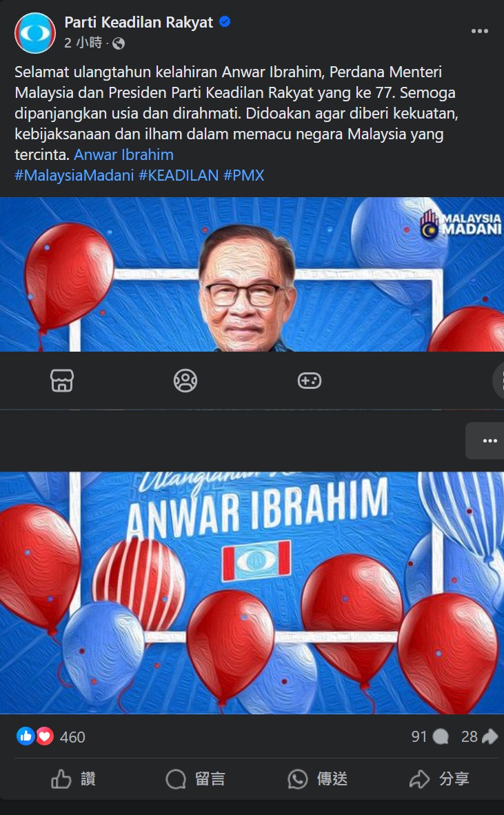
Task: View the 28 shares count
Action: (479, 736)
